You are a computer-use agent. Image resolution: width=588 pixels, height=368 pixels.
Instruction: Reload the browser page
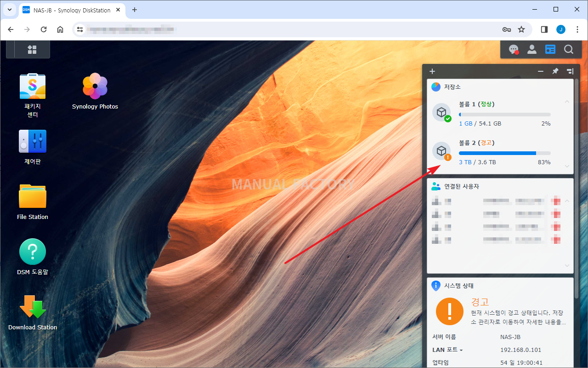[44, 29]
